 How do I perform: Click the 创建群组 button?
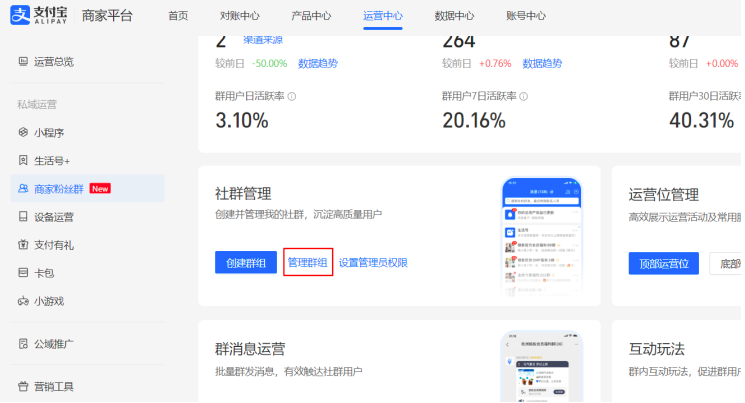click(x=245, y=263)
